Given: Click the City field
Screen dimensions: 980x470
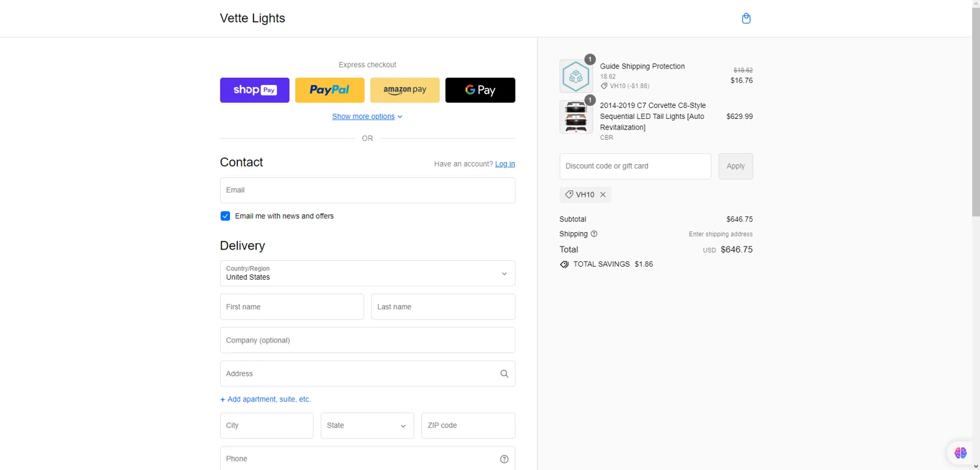Looking at the screenshot, I should coord(267,426).
